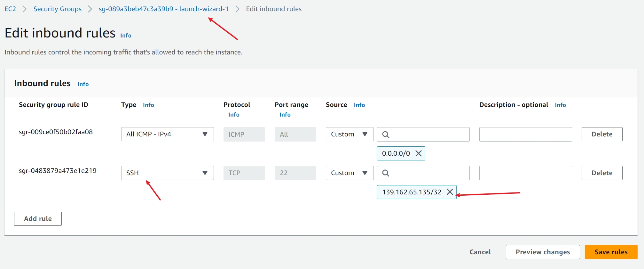This screenshot has width=644, height=269.
Task: Open Info link beside Edit inbound rules title
Action: coord(126,36)
